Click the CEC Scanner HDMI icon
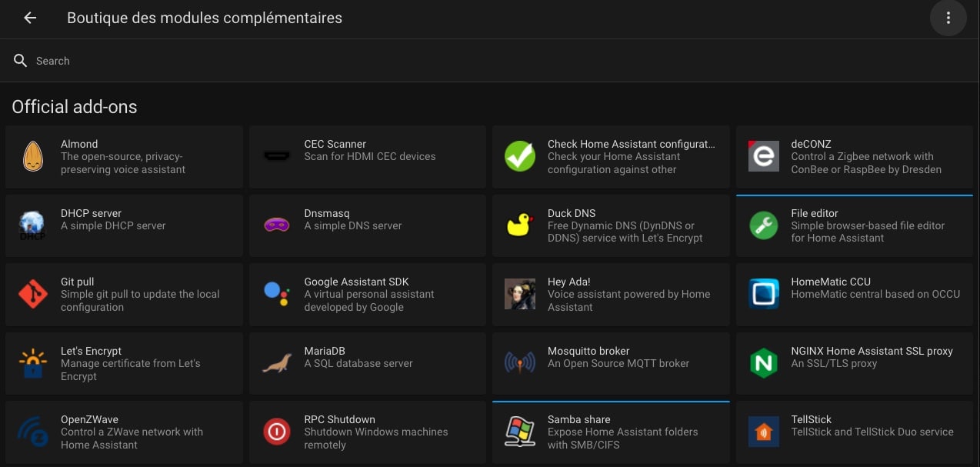Viewport: 980px width, 467px height. tap(276, 156)
